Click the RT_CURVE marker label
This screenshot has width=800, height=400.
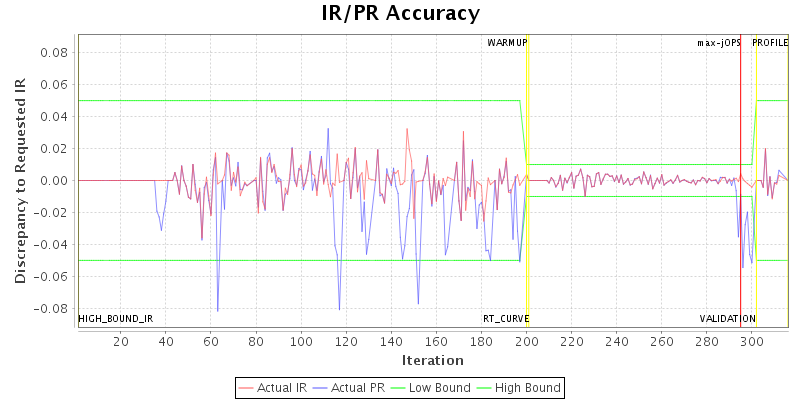coord(506,319)
